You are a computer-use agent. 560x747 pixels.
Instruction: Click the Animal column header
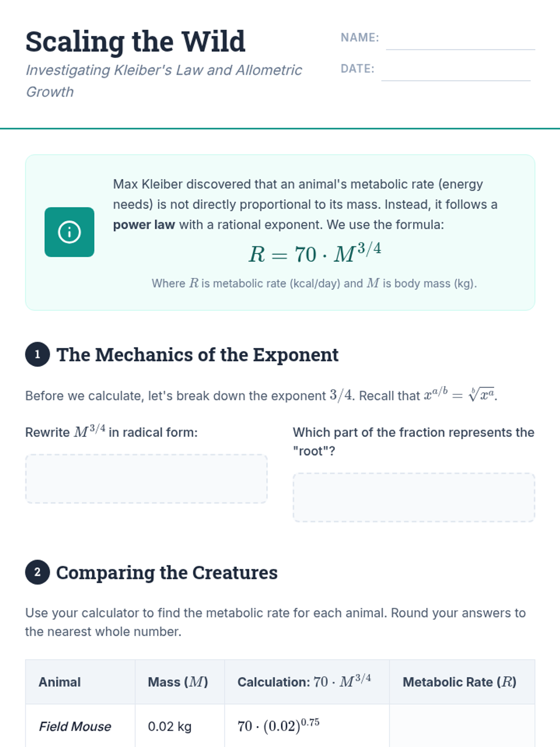click(60, 682)
